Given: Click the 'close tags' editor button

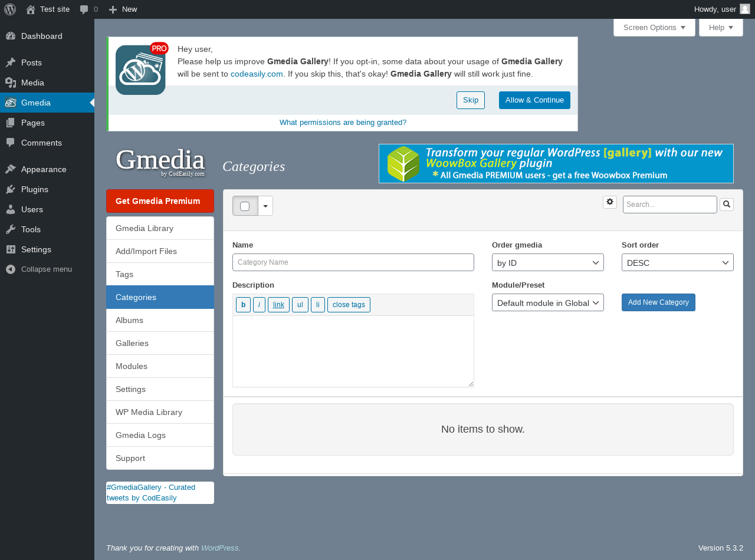Looking at the screenshot, I should click(349, 305).
